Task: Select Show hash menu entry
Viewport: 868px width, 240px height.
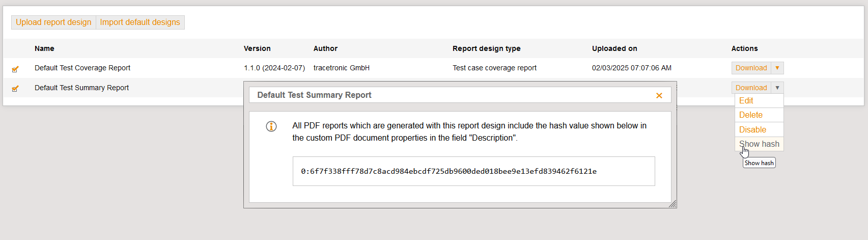Action: tap(759, 144)
